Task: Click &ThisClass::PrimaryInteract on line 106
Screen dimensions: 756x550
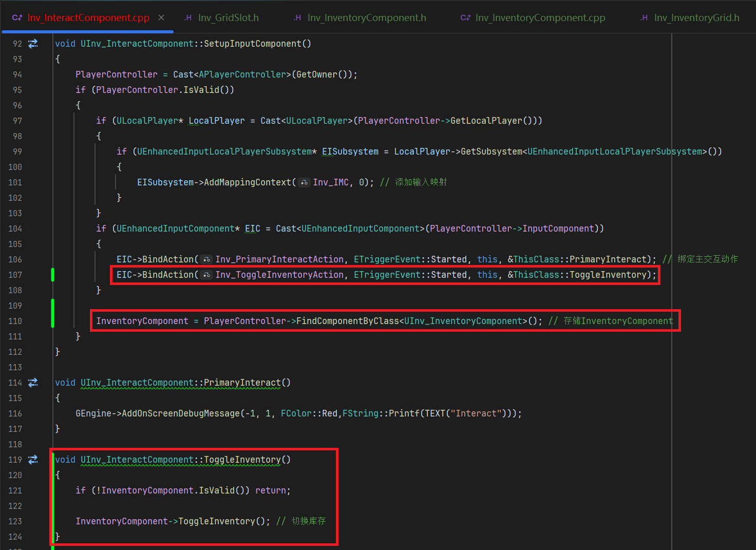Action: 577,259
